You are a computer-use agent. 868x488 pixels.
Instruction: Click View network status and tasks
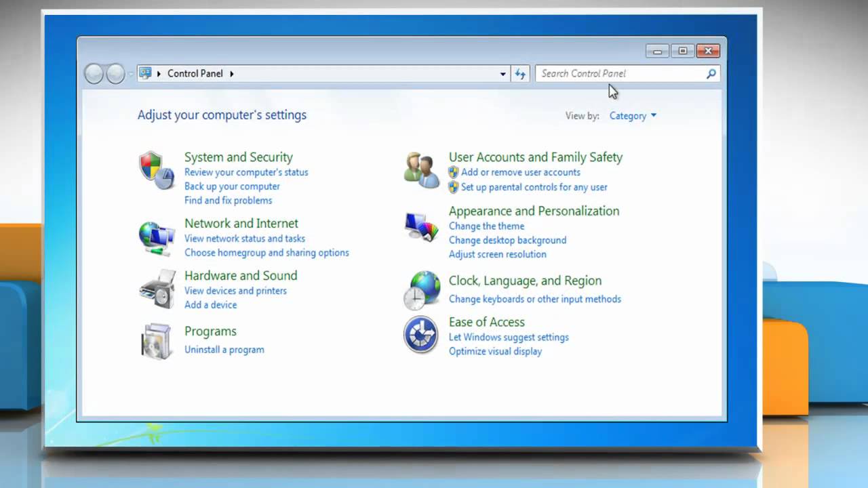[245, 239]
